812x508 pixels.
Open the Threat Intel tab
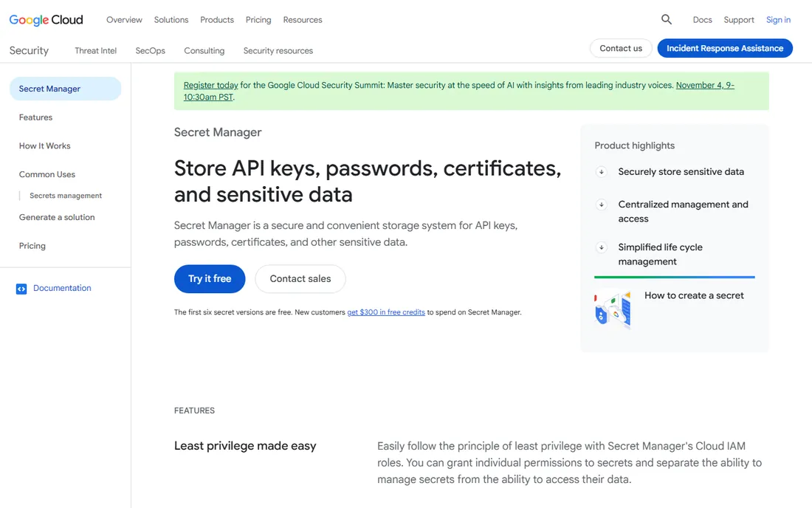pos(95,51)
